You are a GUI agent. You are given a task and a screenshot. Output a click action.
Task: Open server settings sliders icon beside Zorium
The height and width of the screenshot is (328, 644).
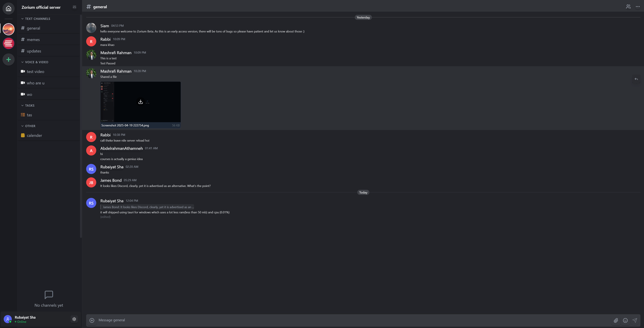click(x=74, y=7)
